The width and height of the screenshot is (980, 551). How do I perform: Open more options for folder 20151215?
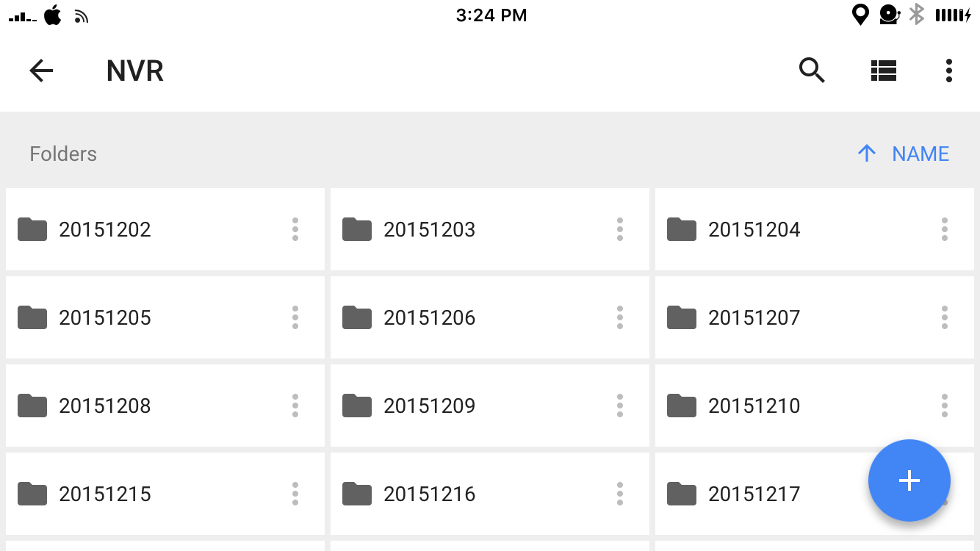295,494
